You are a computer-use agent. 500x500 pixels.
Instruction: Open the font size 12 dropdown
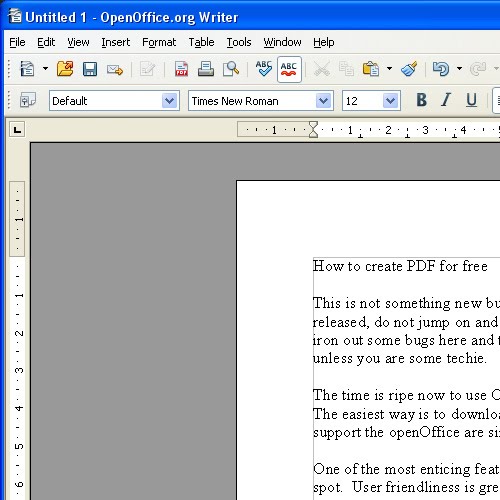click(x=391, y=100)
